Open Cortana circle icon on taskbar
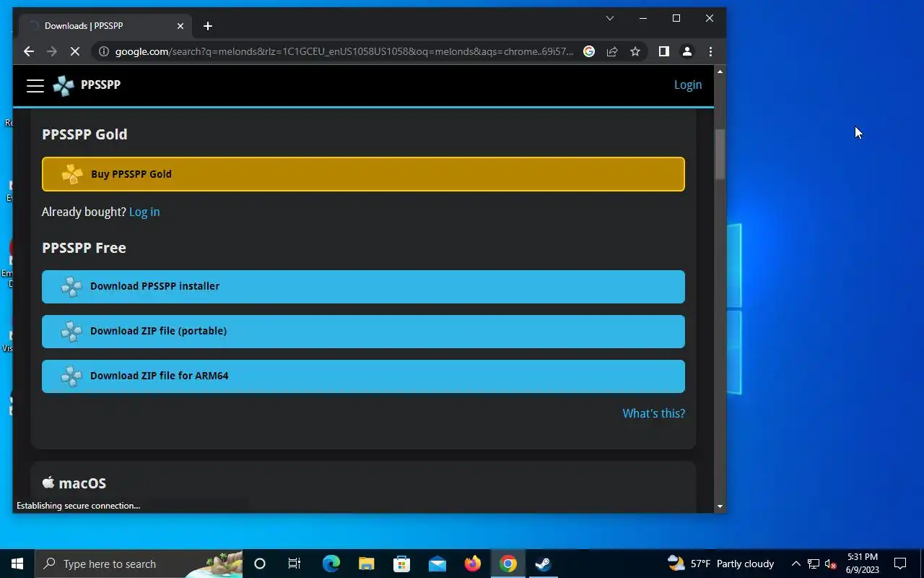 click(260, 564)
